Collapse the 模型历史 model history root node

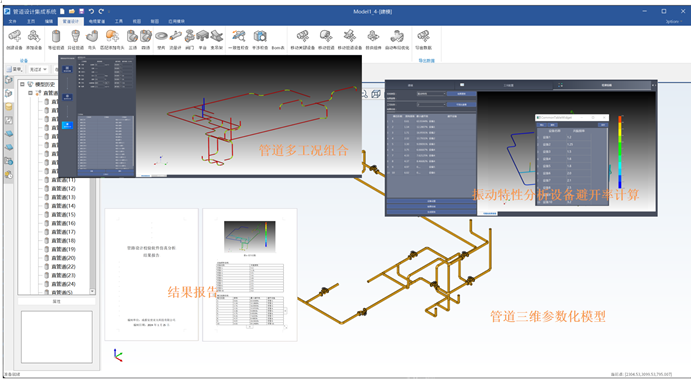[x=22, y=84]
